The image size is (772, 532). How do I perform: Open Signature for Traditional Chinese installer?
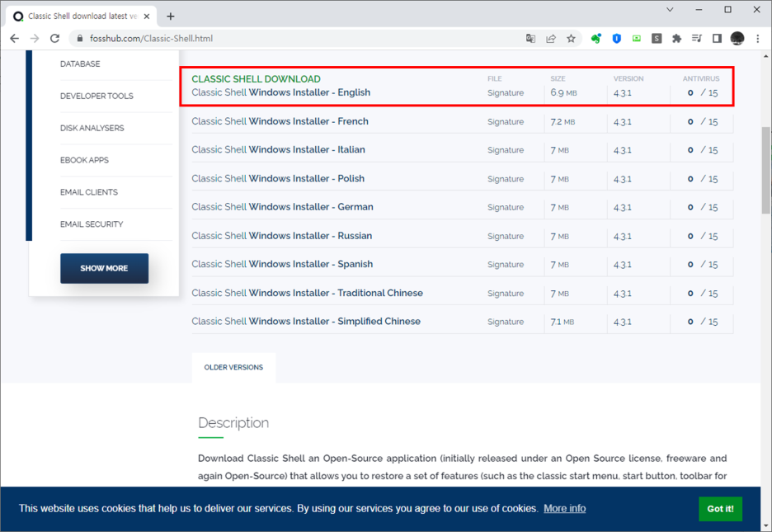(x=506, y=294)
